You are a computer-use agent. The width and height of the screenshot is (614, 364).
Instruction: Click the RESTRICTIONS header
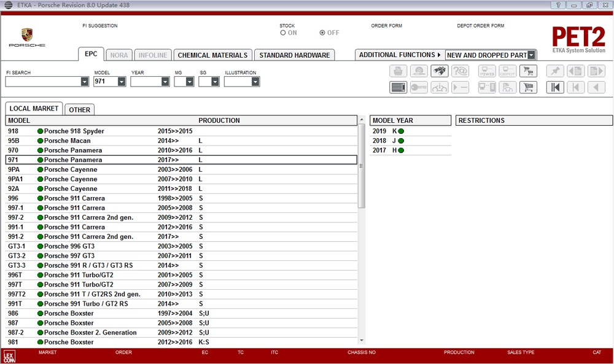coord(534,120)
